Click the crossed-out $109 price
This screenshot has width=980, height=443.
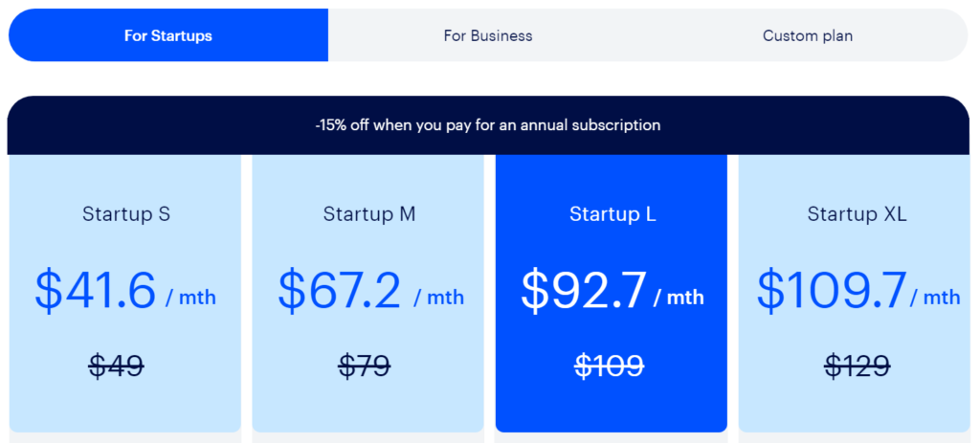(x=610, y=366)
